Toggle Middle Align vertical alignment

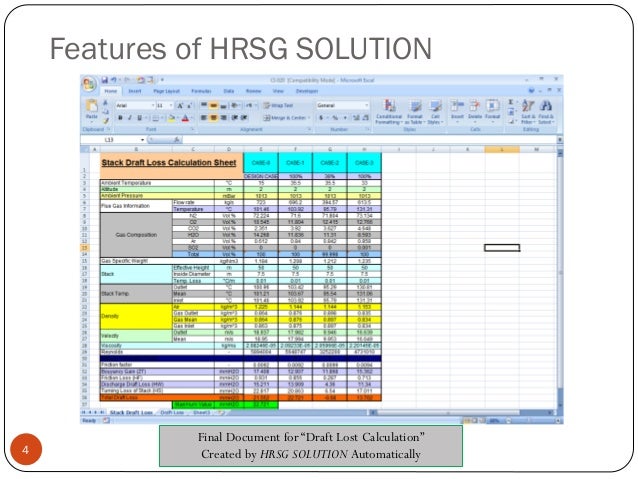pos(213,105)
